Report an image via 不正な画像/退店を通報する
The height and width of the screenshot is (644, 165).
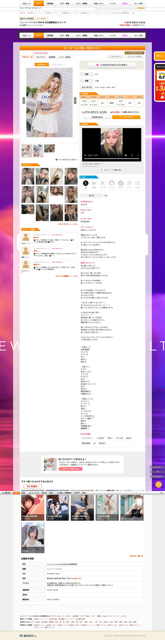tap(66, 160)
